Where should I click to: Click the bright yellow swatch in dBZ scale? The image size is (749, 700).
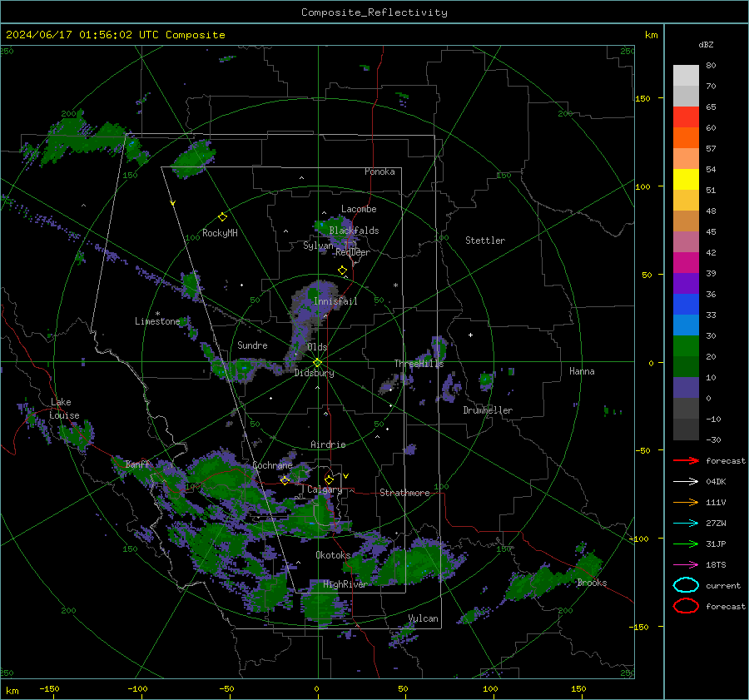point(686,179)
